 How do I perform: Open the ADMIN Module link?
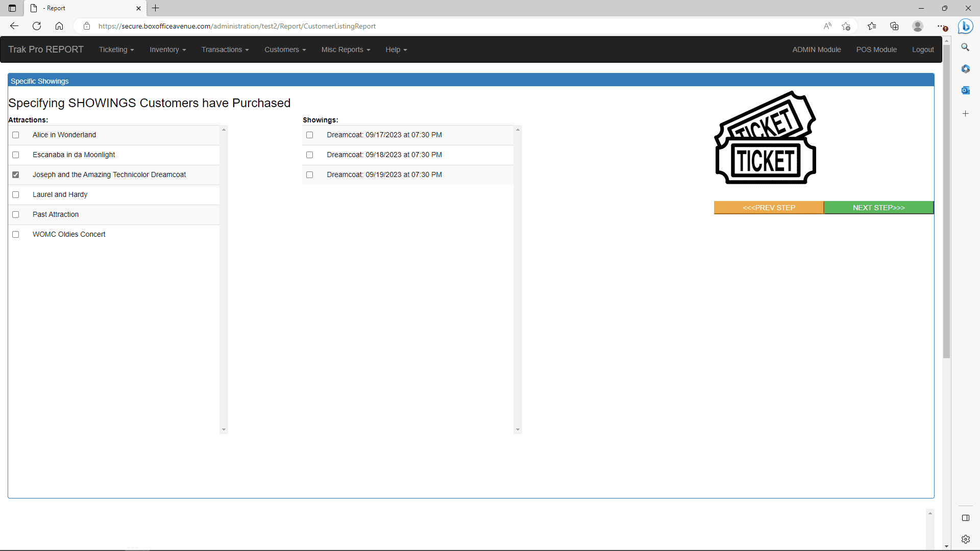(x=817, y=49)
